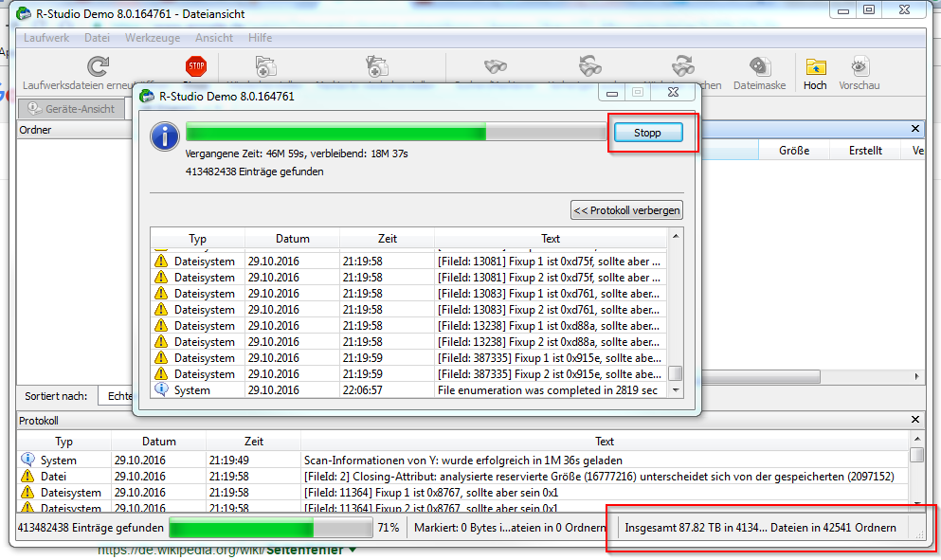Viewport: 941px width, 560px height.
Task: Click the blue info icon in progress dialog
Action: 165,136
